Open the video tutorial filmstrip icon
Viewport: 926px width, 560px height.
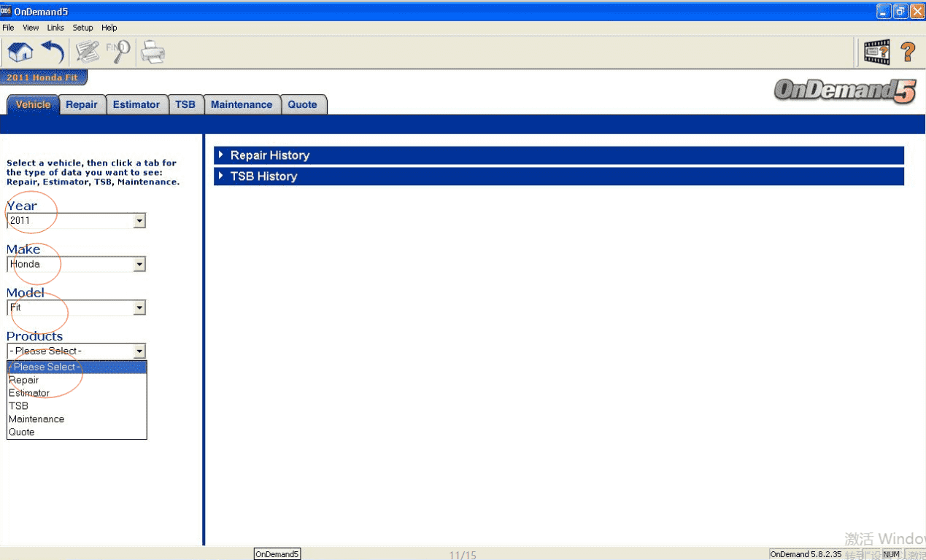coord(876,52)
